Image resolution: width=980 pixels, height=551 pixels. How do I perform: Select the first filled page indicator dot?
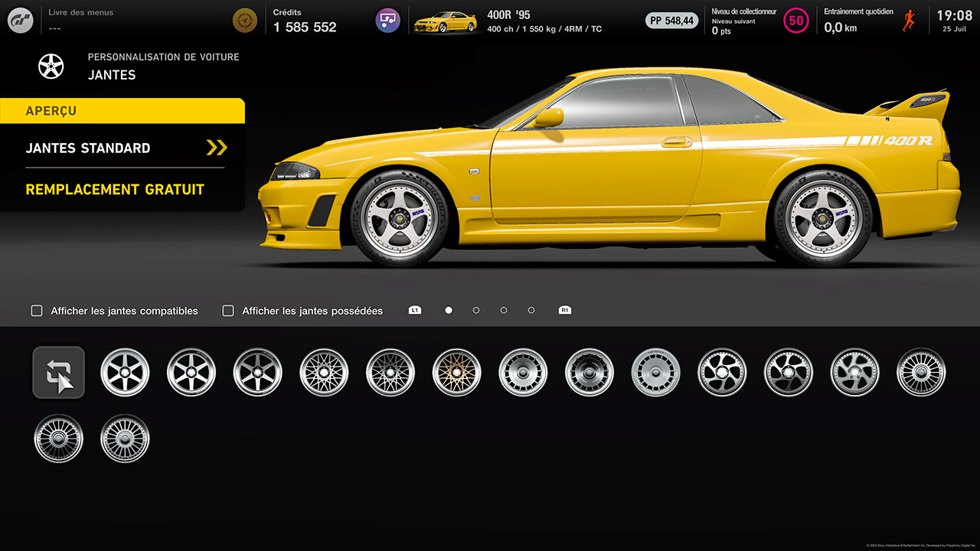coord(449,311)
